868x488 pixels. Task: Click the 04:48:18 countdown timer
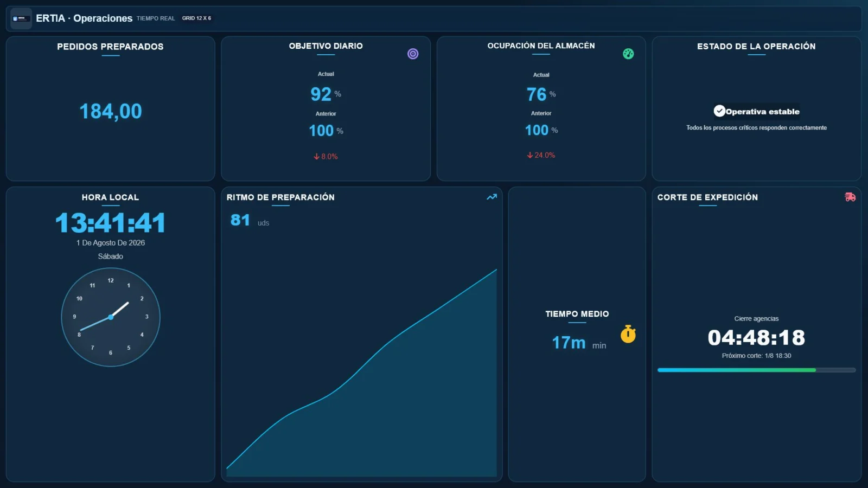756,338
